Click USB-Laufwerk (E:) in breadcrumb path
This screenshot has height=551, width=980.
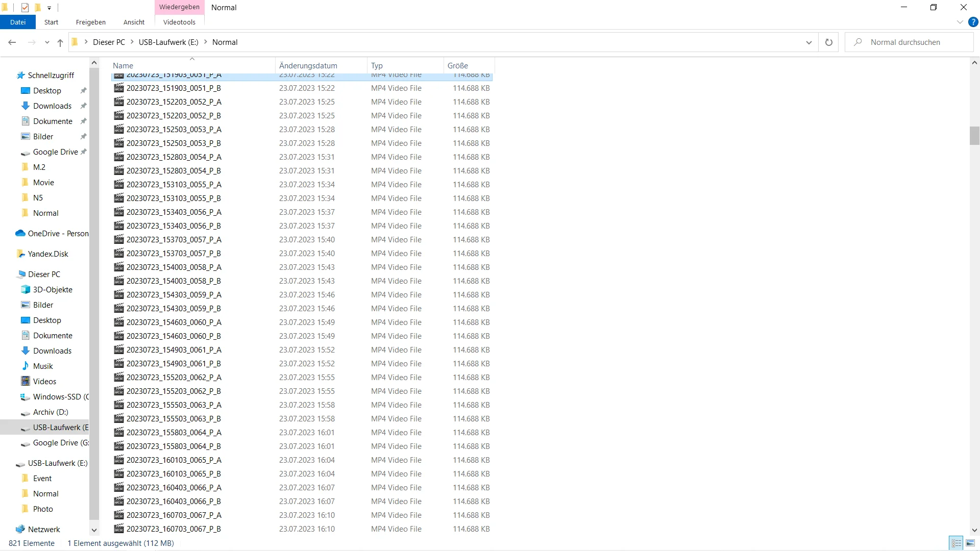tap(168, 42)
